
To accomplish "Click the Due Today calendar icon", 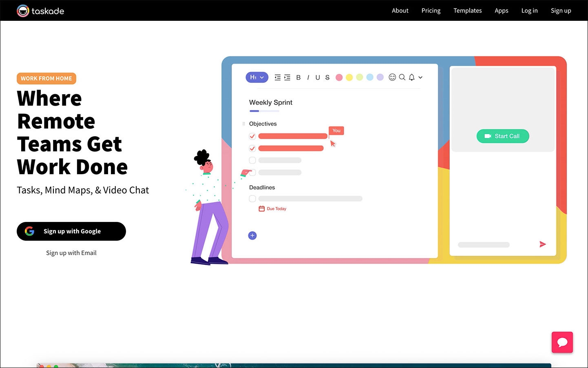I will click(x=261, y=208).
